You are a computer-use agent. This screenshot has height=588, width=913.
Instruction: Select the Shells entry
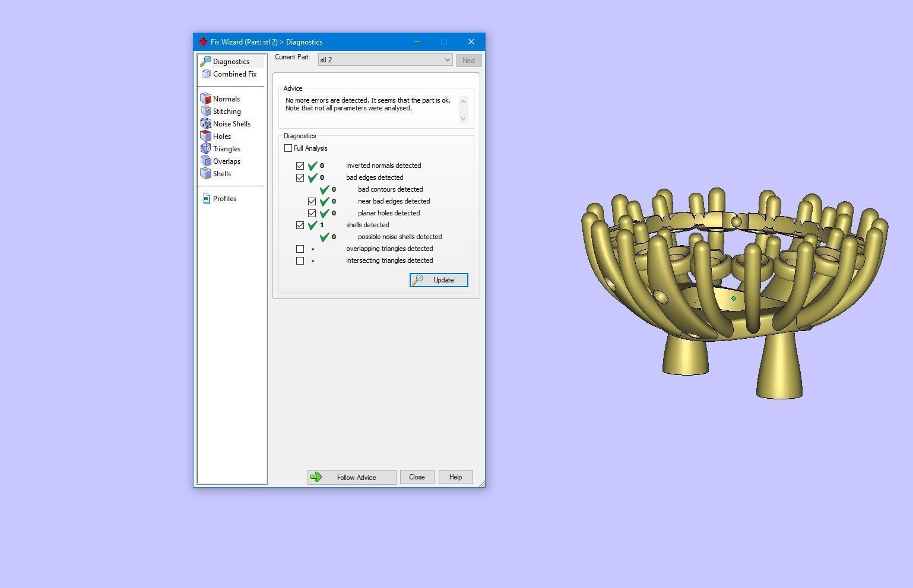[222, 174]
